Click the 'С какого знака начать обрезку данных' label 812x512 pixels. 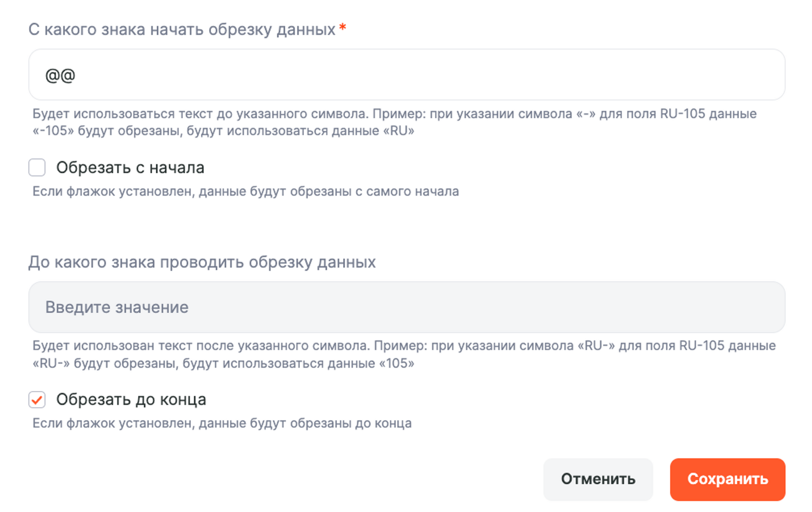(182, 29)
